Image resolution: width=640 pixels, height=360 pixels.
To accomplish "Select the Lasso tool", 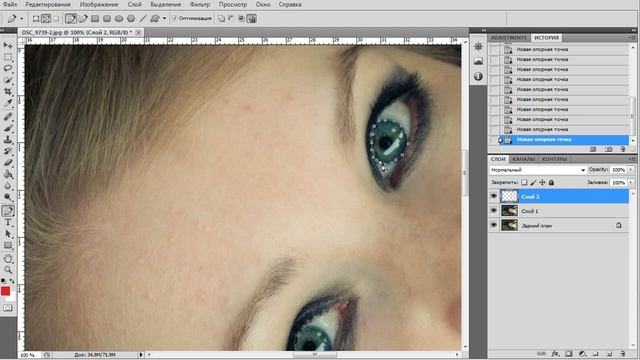I will coord(8,68).
